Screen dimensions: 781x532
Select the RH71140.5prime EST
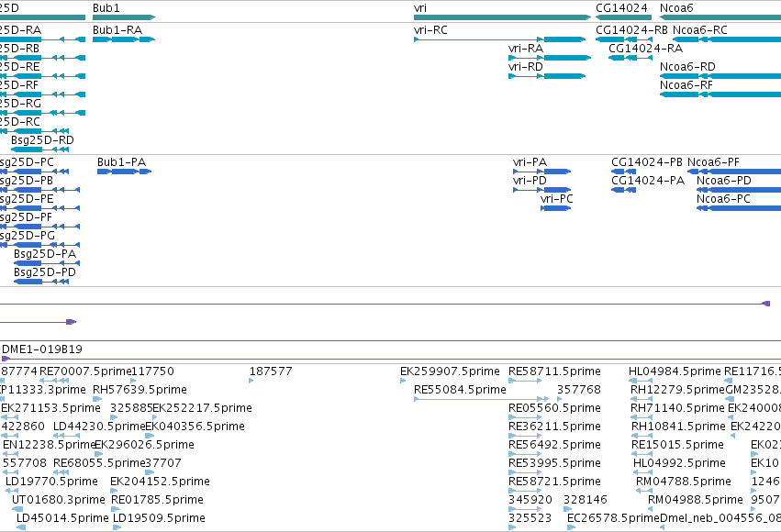tap(642, 417)
